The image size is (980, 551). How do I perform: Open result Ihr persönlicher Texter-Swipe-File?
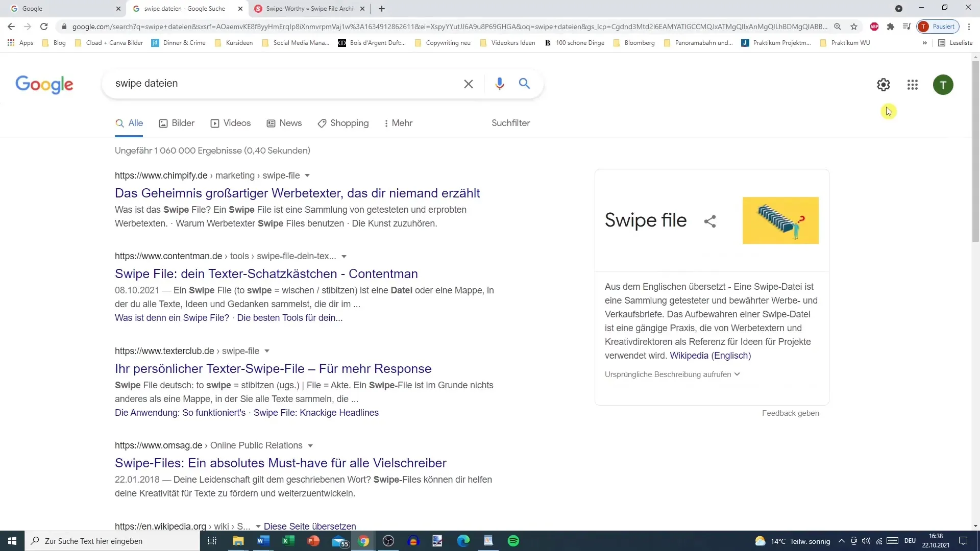273,369
